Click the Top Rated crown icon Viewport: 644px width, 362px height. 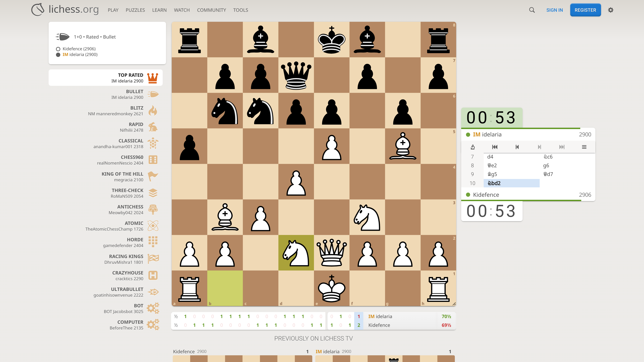click(x=153, y=78)
